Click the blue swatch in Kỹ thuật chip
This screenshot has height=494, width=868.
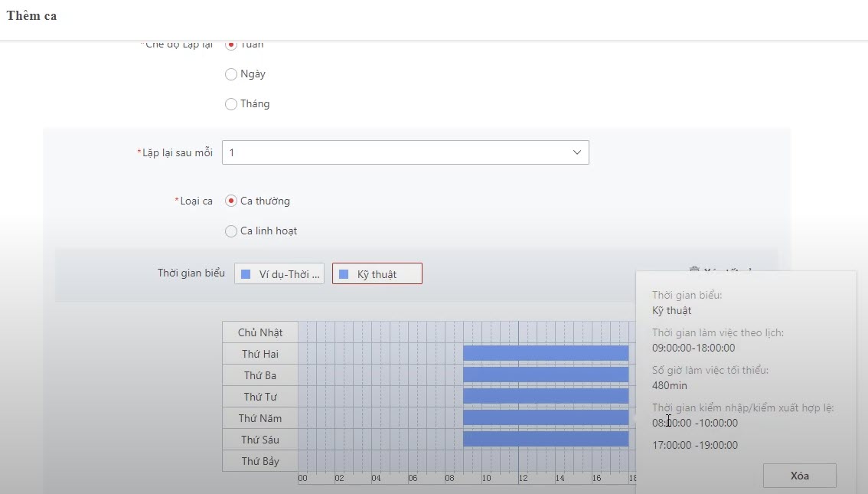tap(344, 274)
